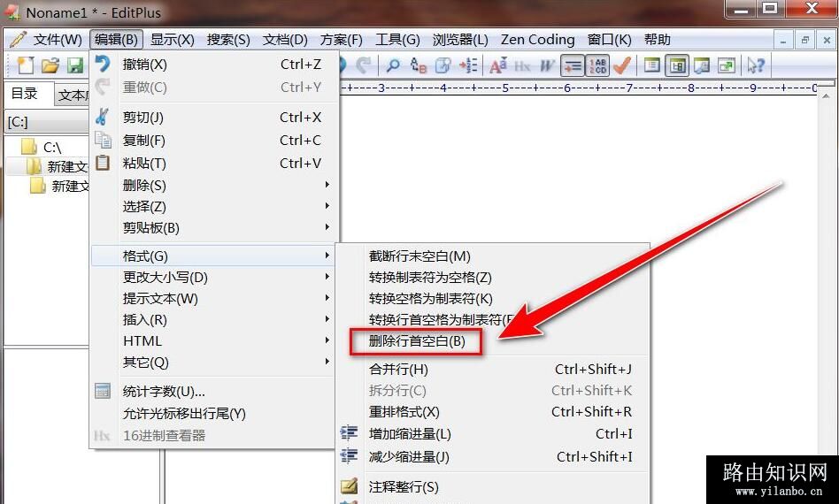
Task: Choose 减少缩进量(J) decrease indent
Action: (492, 457)
